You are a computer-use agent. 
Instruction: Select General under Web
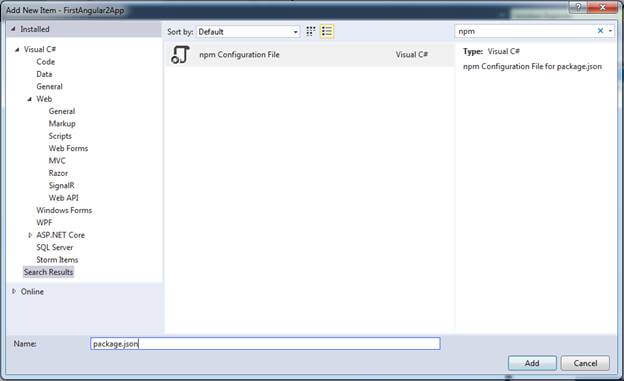coord(62,111)
